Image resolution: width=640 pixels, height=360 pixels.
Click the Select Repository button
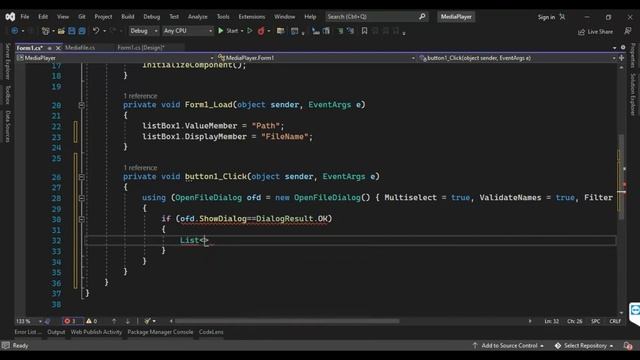click(584, 346)
